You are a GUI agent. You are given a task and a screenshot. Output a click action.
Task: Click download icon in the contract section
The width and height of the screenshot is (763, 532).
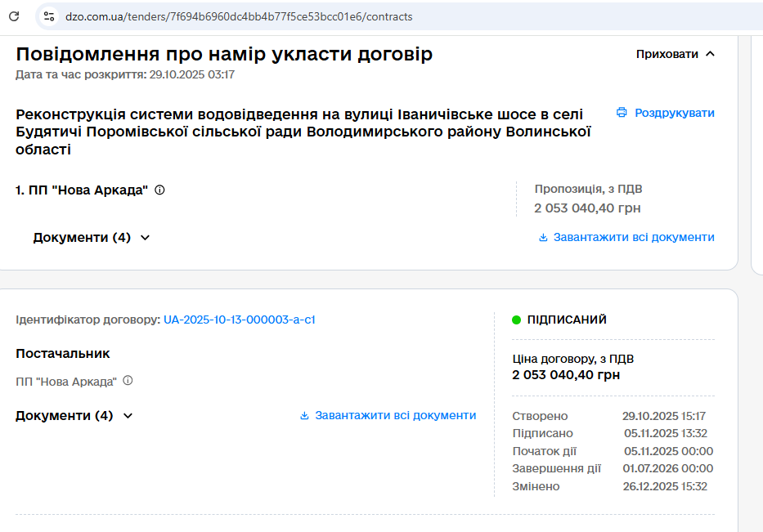(304, 416)
